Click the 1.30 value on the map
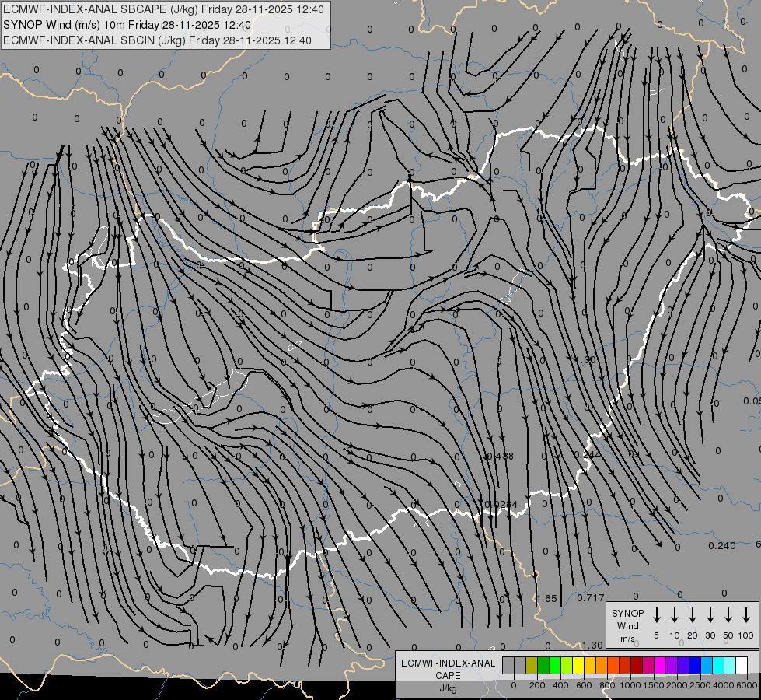Screen dimensions: 761x700 point(592,646)
